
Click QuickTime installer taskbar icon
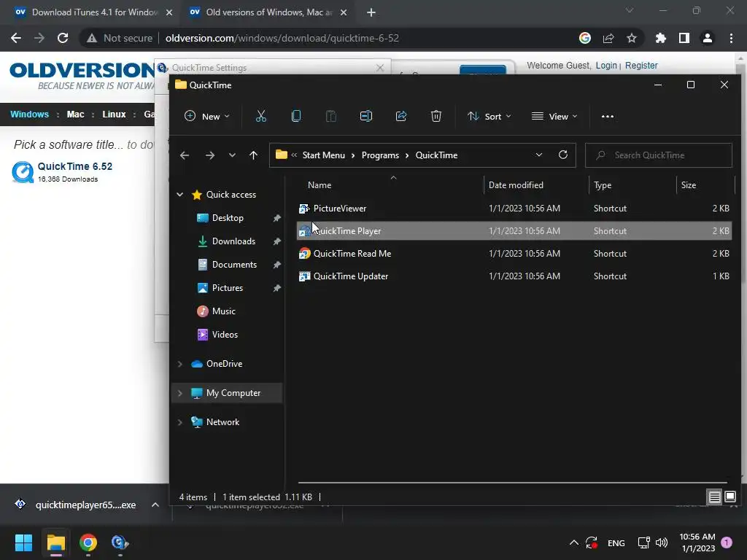tap(120, 542)
